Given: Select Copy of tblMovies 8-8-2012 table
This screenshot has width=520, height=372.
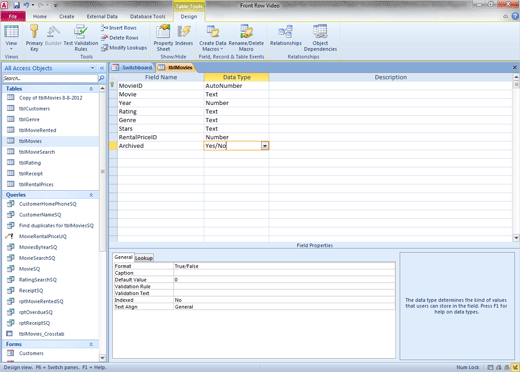Looking at the screenshot, I should coord(50,98).
